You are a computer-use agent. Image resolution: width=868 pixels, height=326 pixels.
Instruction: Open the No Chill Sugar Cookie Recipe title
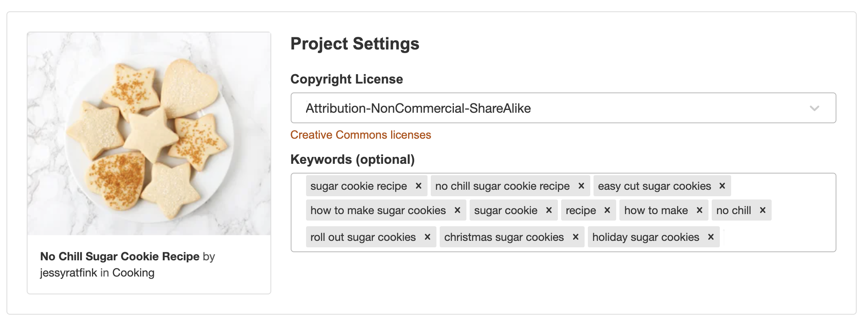[x=120, y=256]
